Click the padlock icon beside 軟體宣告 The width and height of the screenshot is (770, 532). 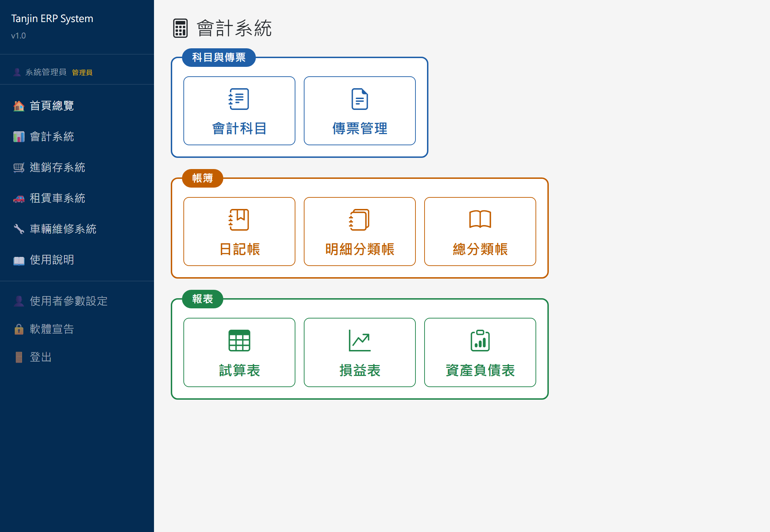coord(19,329)
